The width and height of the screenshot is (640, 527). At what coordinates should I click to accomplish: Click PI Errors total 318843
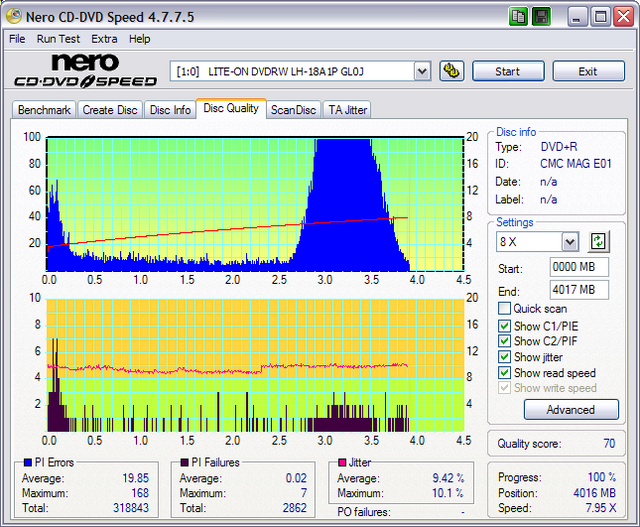click(131, 508)
